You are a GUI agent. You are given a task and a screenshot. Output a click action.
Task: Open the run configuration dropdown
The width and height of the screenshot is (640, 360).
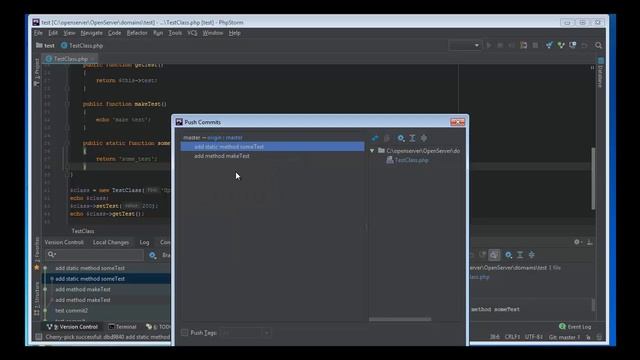click(464, 45)
